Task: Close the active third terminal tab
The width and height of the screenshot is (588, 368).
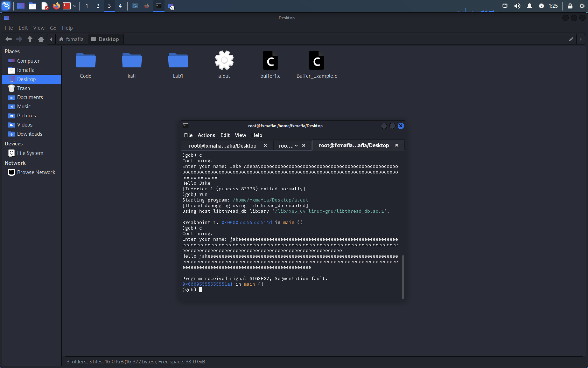Action: (397, 145)
